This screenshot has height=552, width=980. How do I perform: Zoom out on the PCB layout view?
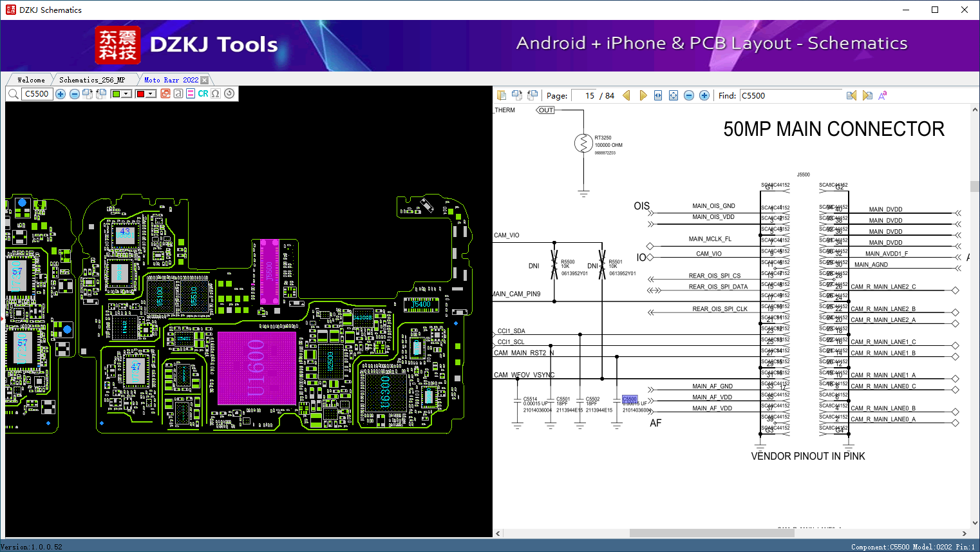pyautogui.click(x=75, y=94)
